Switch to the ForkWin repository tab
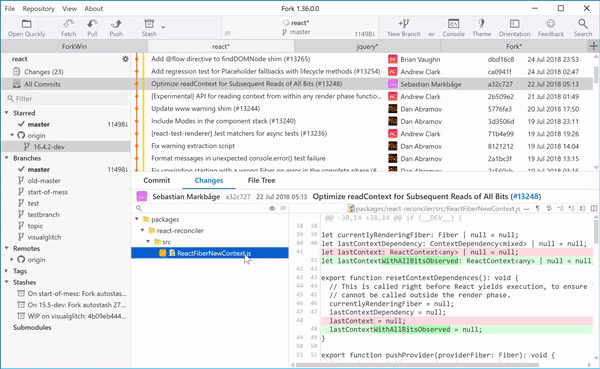 74,46
